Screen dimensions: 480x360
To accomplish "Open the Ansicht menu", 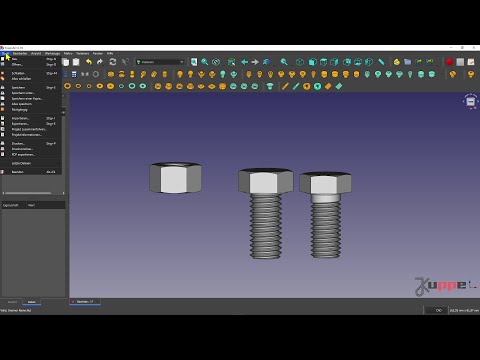I will [36, 53].
